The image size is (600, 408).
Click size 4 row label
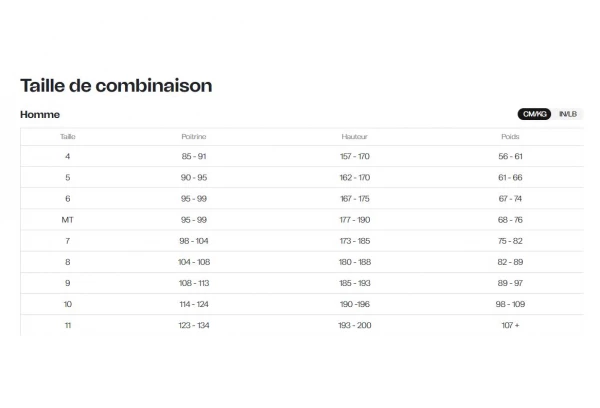67,157
